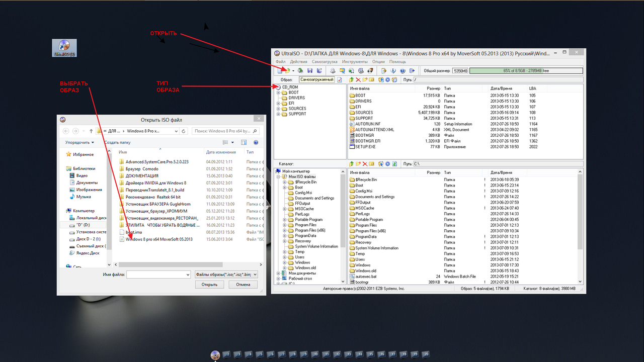The image size is (644, 362).
Task: Expand the SUPPORT folder in the CD_ROM tree
Action: tap(278, 114)
